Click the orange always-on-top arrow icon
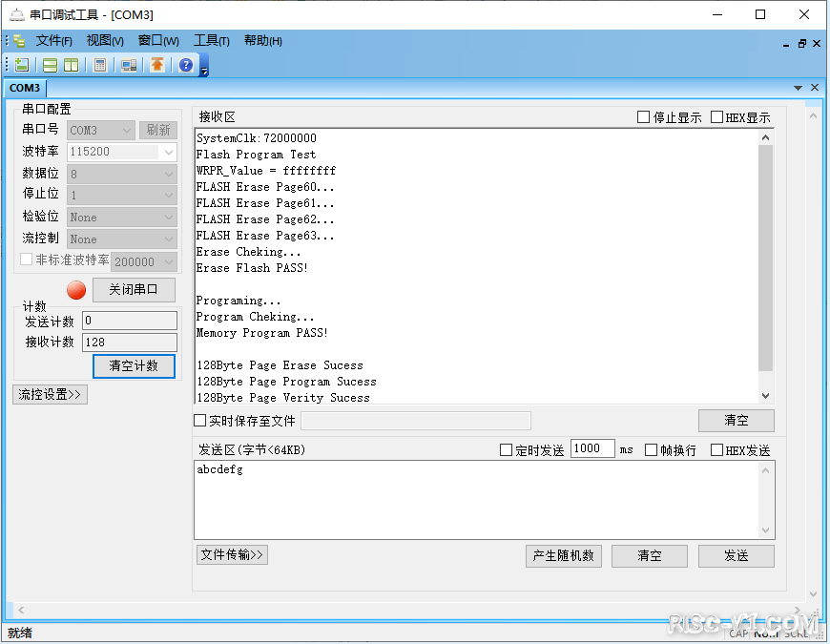830x644 pixels. click(157, 65)
